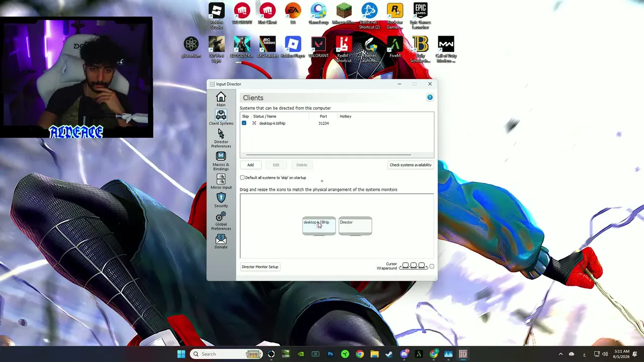Open Director Preferences
The width and height of the screenshot is (644, 362).
tap(221, 138)
